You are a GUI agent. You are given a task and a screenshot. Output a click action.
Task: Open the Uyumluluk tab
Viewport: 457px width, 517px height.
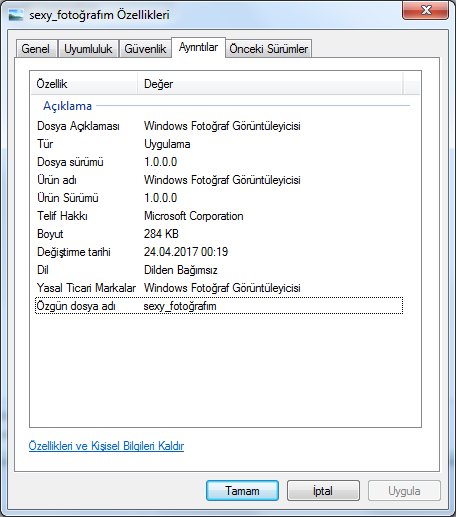click(88, 49)
